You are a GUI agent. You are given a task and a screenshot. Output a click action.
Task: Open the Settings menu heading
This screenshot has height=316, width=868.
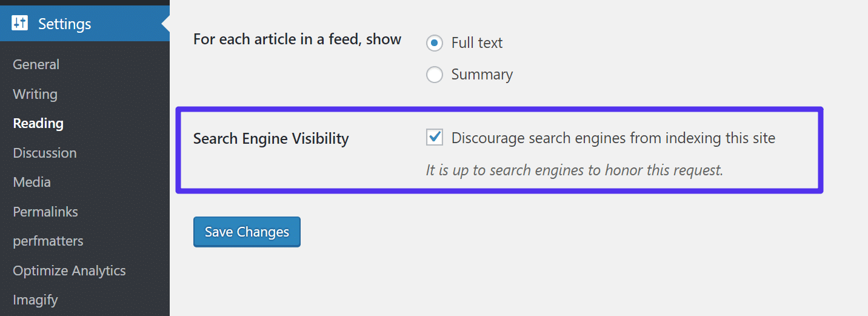pos(64,24)
